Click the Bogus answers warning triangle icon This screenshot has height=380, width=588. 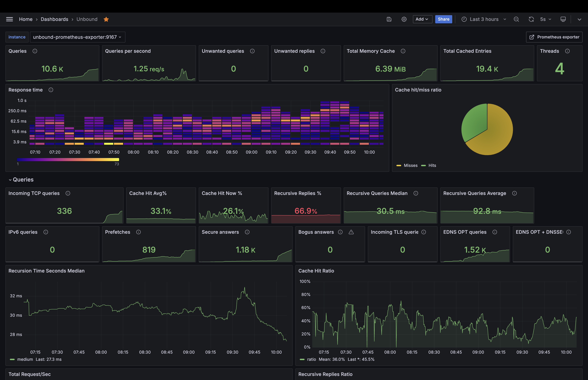tap(351, 232)
